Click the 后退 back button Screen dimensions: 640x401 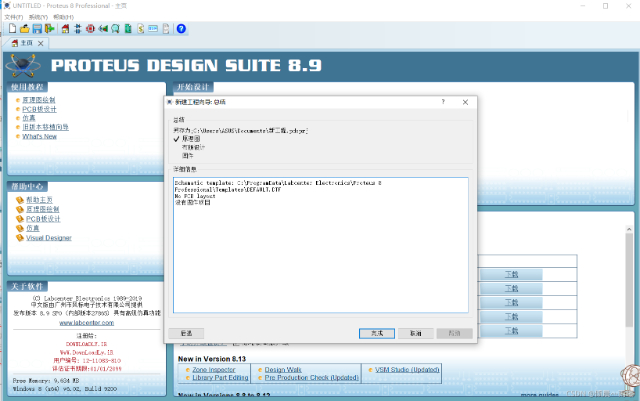click(186, 334)
